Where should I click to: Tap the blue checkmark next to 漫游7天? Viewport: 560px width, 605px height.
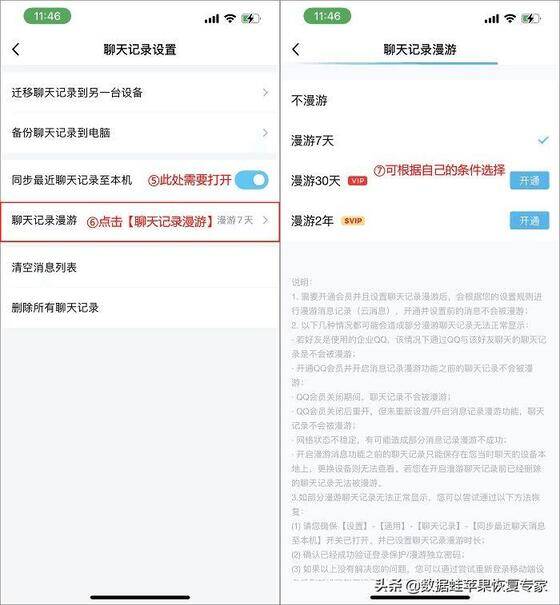[x=543, y=140]
